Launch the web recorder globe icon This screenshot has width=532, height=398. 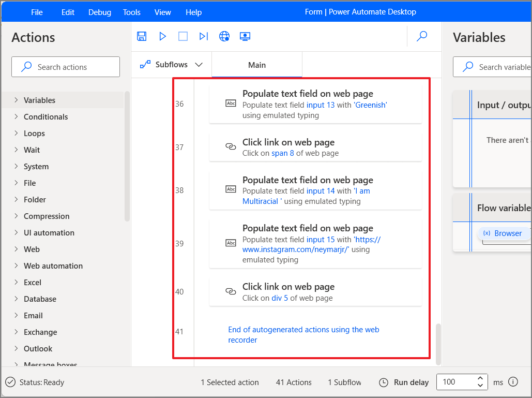[x=224, y=36]
